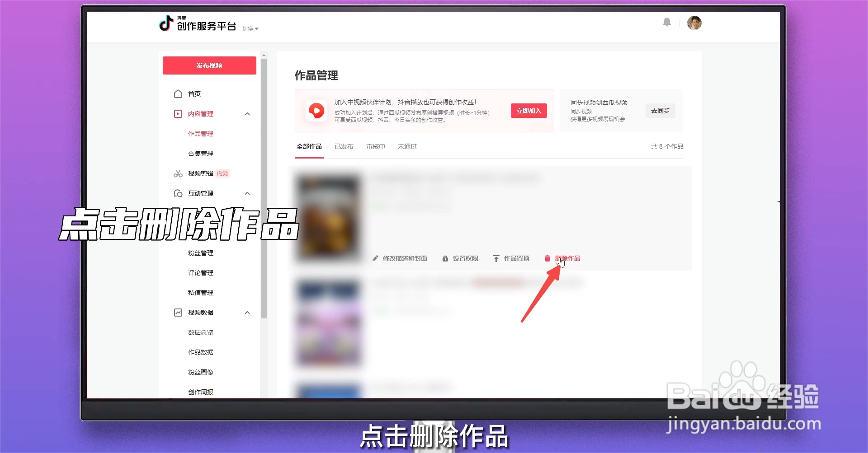Open 作品管理 in sidebar
This screenshot has height=453, width=868.
click(x=201, y=134)
